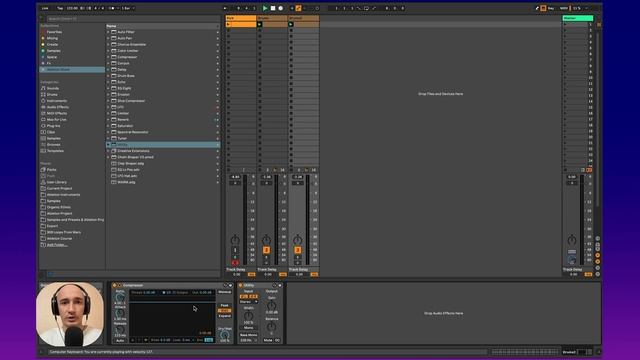This screenshot has width=640, height=360.
Task: Open the 1 Bar quantization menu
Action: coord(127,8)
